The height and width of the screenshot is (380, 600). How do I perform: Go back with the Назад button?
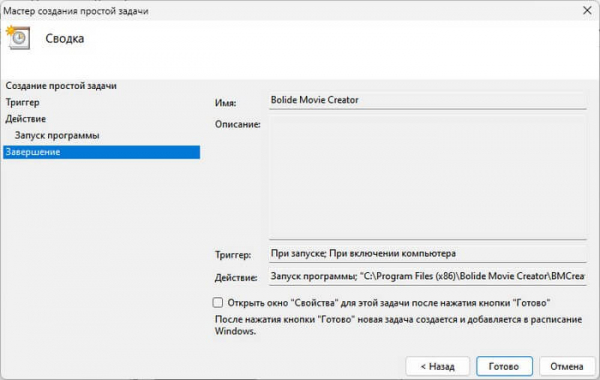(437, 366)
